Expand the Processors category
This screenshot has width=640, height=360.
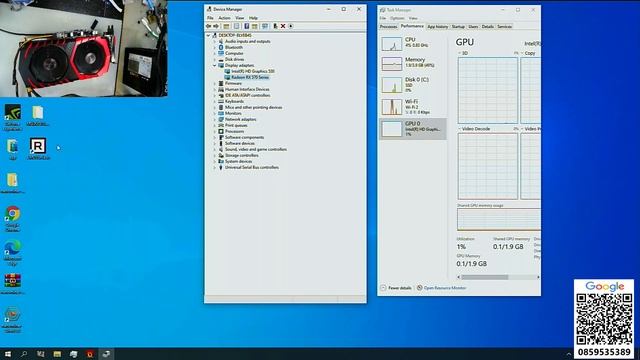(x=215, y=131)
